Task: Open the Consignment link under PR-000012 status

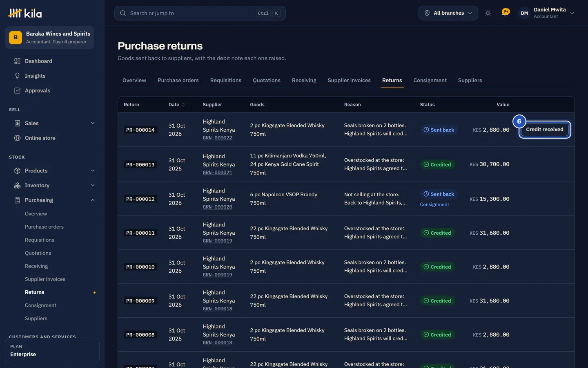Action: (434, 204)
